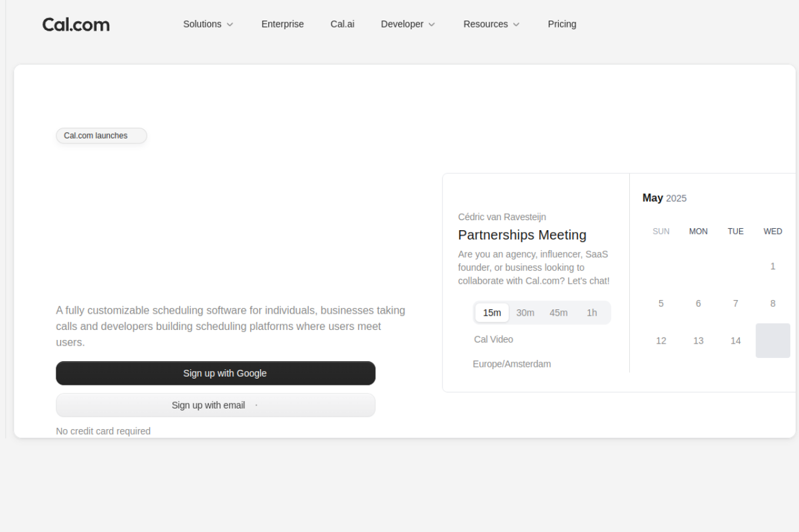The image size is (799, 532).
Task: Choose date 6 in the calendar
Action: coord(699,304)
